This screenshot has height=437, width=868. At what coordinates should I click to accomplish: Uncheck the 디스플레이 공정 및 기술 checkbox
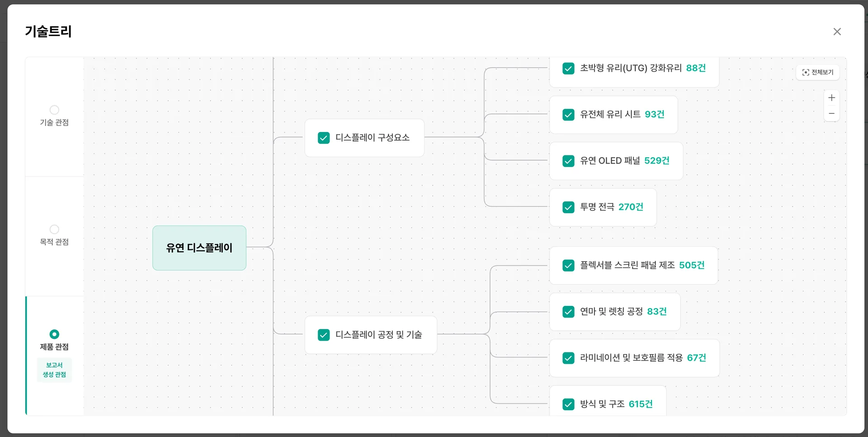point(324,335)
